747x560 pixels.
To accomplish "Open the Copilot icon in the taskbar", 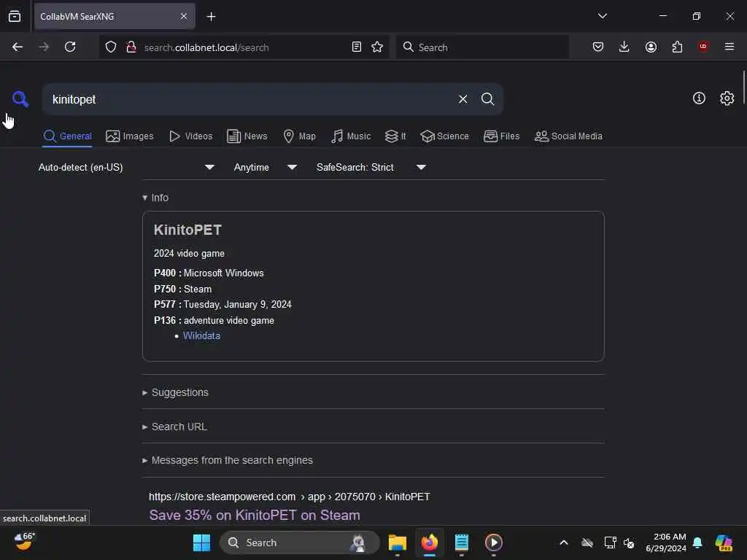I will point(724,542).
